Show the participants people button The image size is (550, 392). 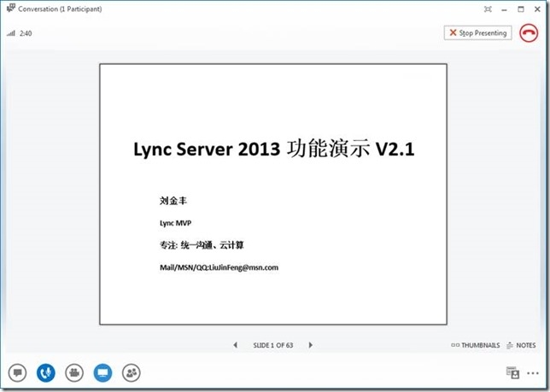[x=132, y=372]
